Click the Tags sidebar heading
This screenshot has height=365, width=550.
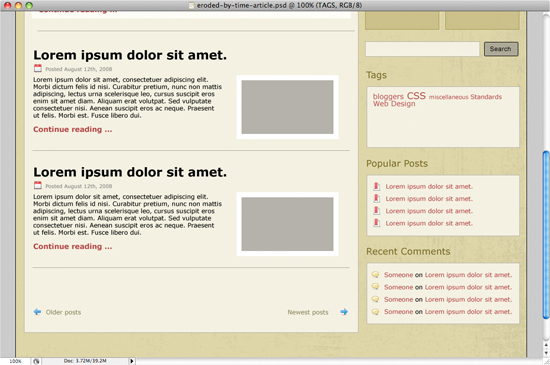point(376,75)
